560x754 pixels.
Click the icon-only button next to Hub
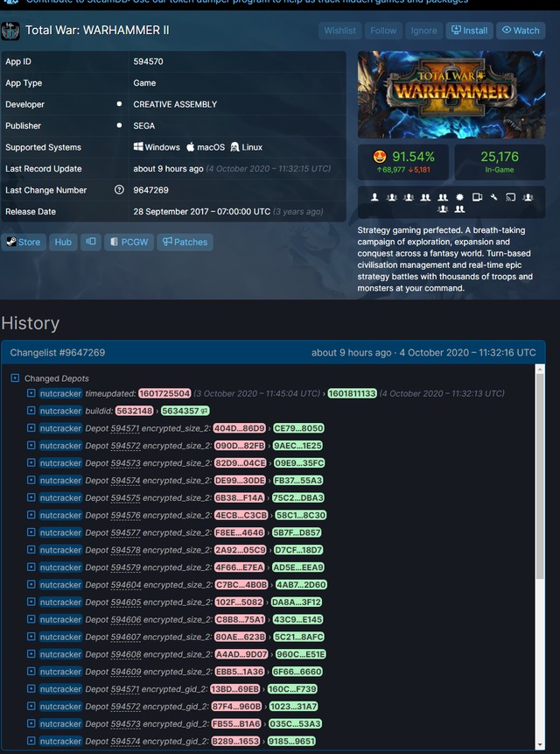click(91, 242)
